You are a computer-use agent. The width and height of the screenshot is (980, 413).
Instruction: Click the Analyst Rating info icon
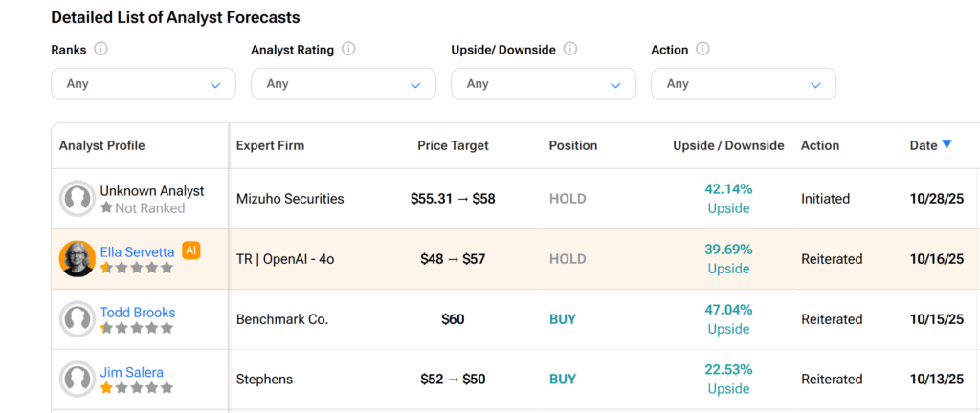coord(349,50)
